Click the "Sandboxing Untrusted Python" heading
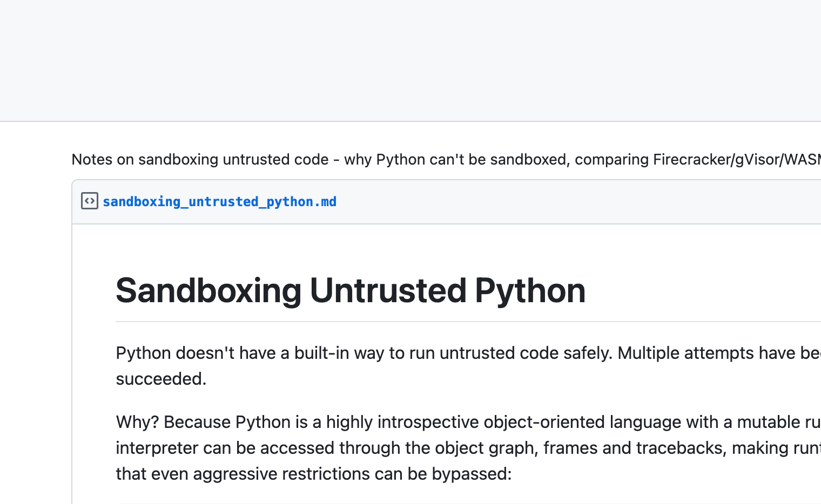 pyautogui.click(x=351, y=290)
